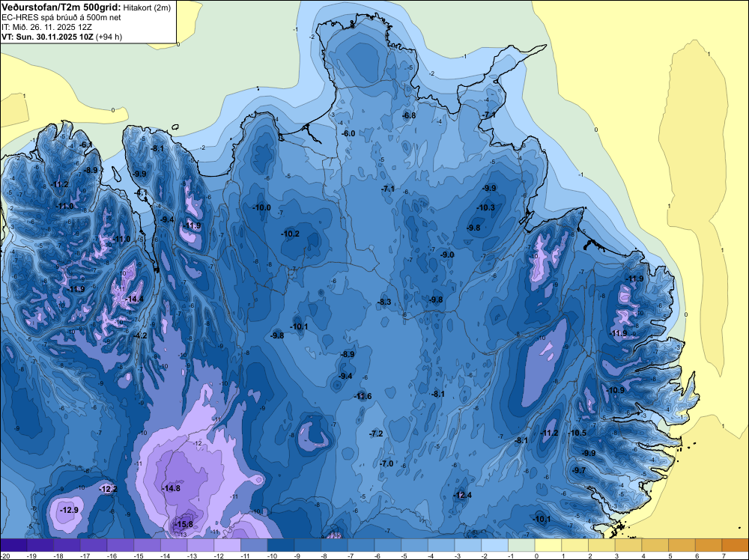
Task: Click the -8.3 temperature label
Action: point(384,302)
